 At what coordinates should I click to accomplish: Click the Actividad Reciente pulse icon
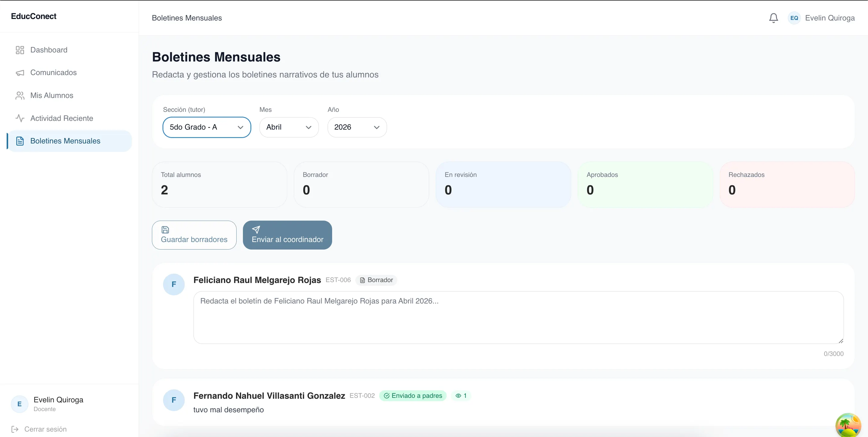click(x=20, y=118)
